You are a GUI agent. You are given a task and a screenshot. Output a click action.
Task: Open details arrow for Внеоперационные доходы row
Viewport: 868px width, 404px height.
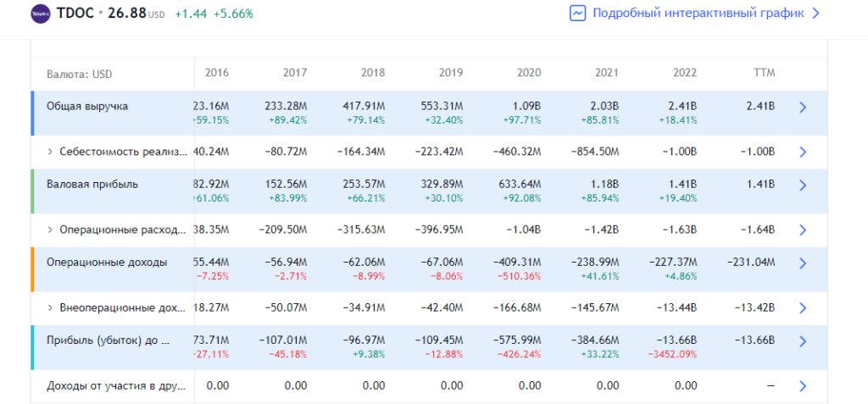[x=803, y=308]
